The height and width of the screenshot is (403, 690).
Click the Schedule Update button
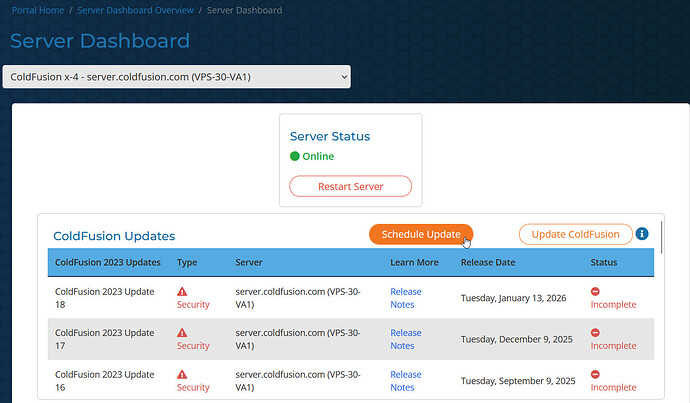pyautogui.click(x=420, y=234)
